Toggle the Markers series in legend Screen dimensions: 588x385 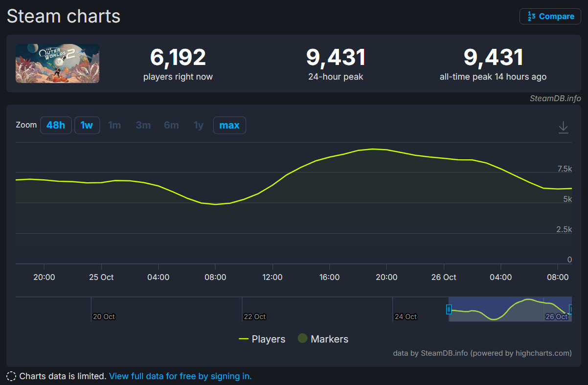coord(323,339)
